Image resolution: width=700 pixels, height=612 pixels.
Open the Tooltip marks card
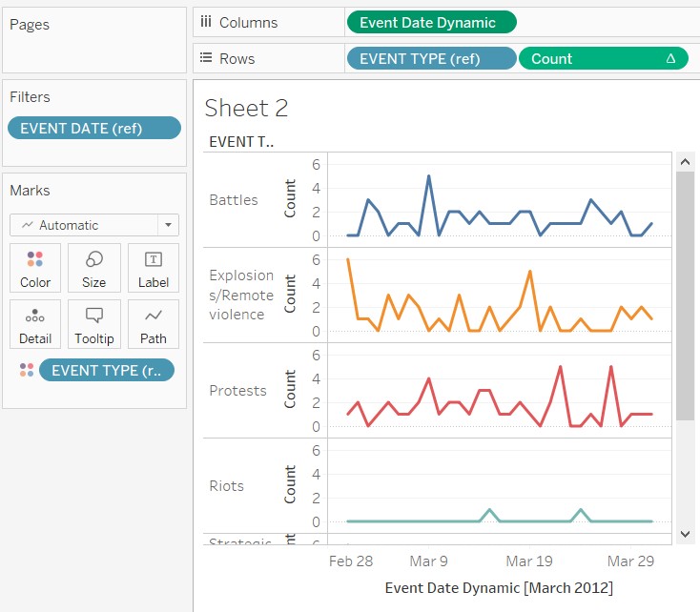click(94, 325)
